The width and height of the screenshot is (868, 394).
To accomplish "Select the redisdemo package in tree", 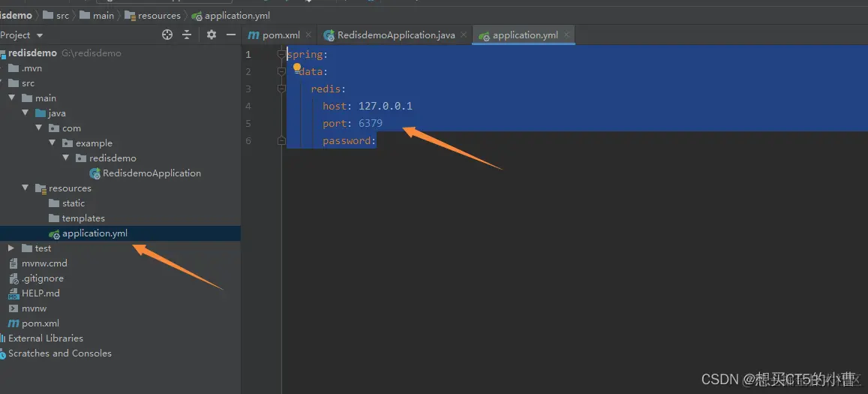I will (x=113, y=158).
